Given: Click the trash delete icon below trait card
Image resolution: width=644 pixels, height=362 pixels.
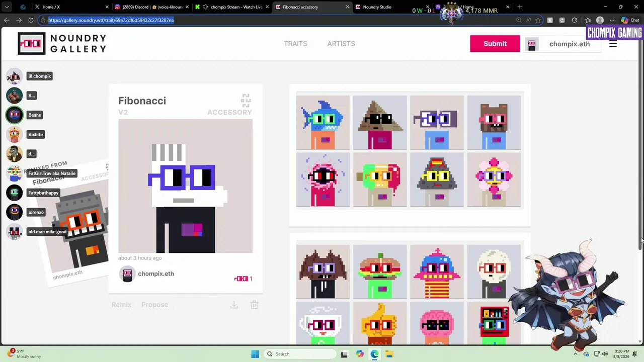Looking at the screenshot, I should pyautogui.click(x=254, y=305).
